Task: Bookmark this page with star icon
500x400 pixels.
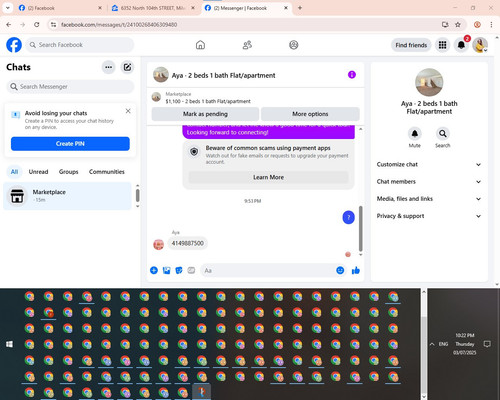Action: pyautogui.click(x=458, y=24)
